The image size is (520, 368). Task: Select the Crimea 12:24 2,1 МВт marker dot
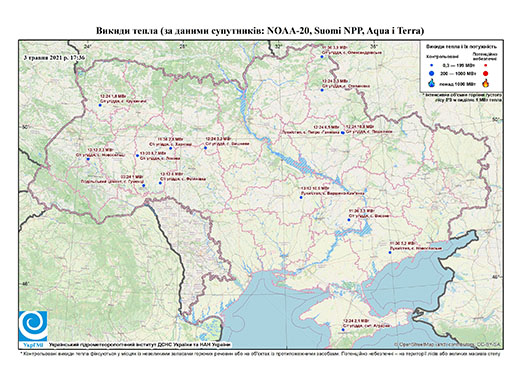click(343, 330)
